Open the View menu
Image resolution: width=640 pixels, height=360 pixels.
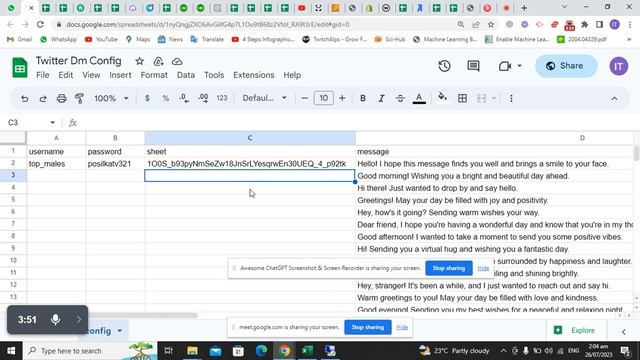tap(91, 75)
